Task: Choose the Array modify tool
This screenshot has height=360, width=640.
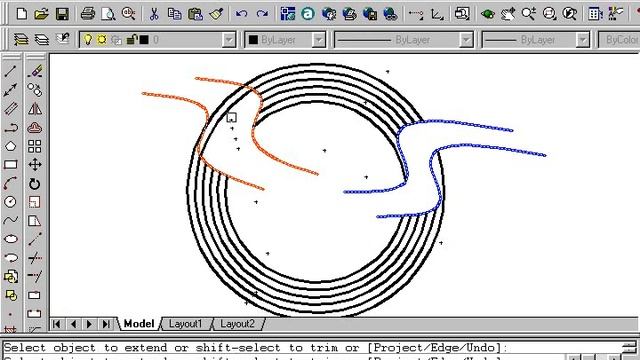Action: [x=35, y=146]
